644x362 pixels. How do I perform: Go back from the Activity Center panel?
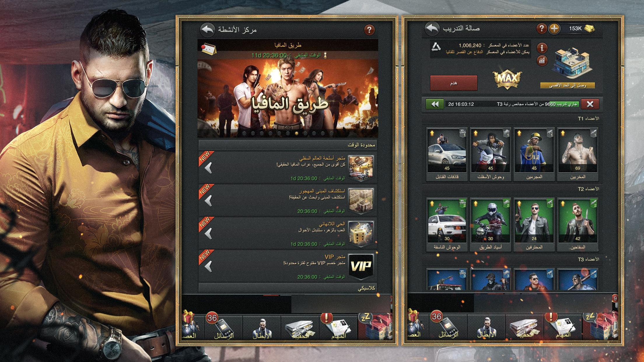click(x=208, y=30)
